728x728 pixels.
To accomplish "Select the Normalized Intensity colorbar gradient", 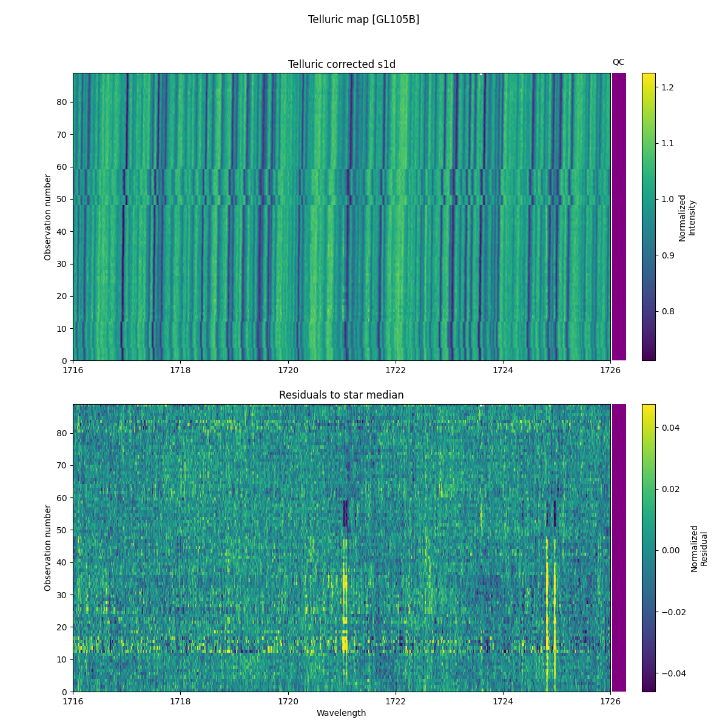I will pos(648,215).
